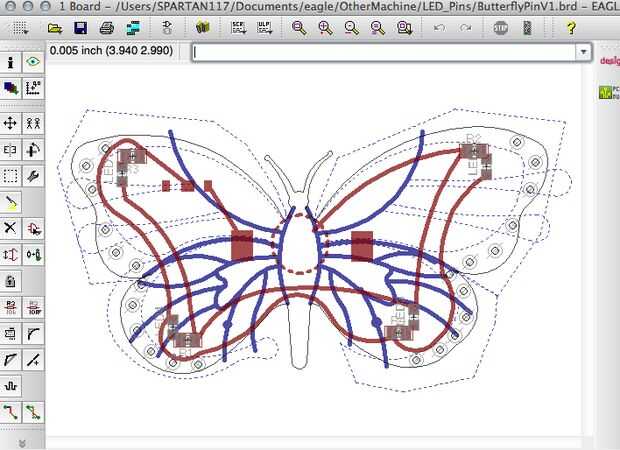Select the Mirror tool
620x450 pixels.
[x=11, y=150]
